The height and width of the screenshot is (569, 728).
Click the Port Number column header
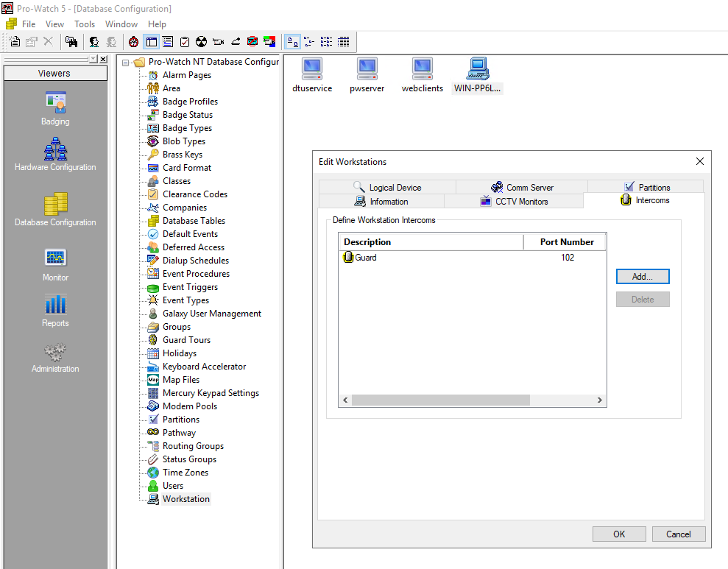point(566,242)
